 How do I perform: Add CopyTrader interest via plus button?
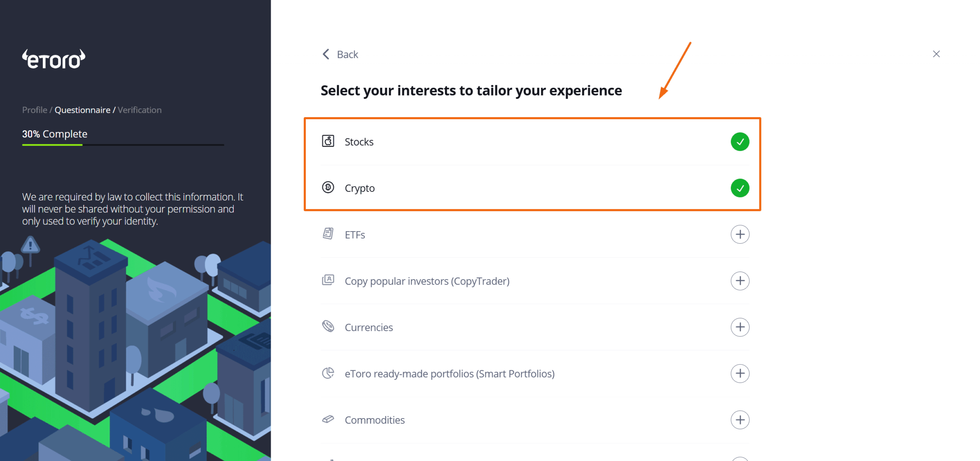click(739, 281)
